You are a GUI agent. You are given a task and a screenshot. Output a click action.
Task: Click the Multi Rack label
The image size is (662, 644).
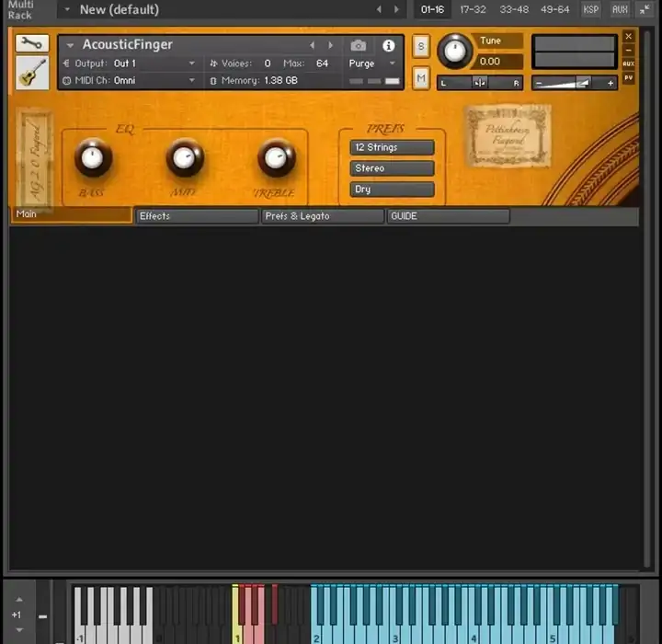20,10
